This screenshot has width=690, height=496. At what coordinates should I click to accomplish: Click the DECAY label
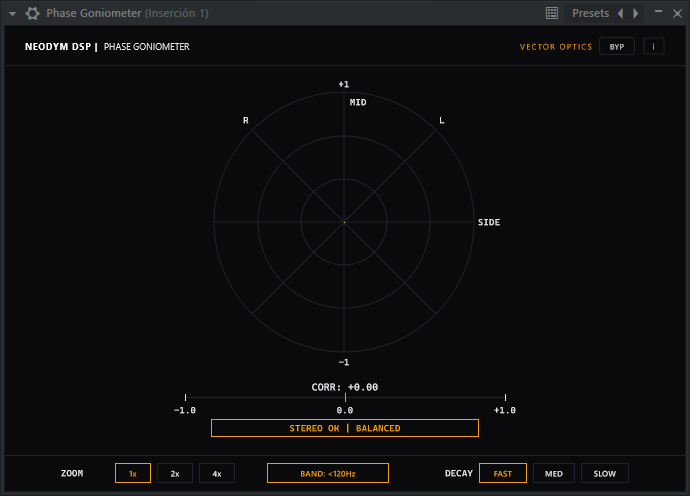[x=459, y=474]
